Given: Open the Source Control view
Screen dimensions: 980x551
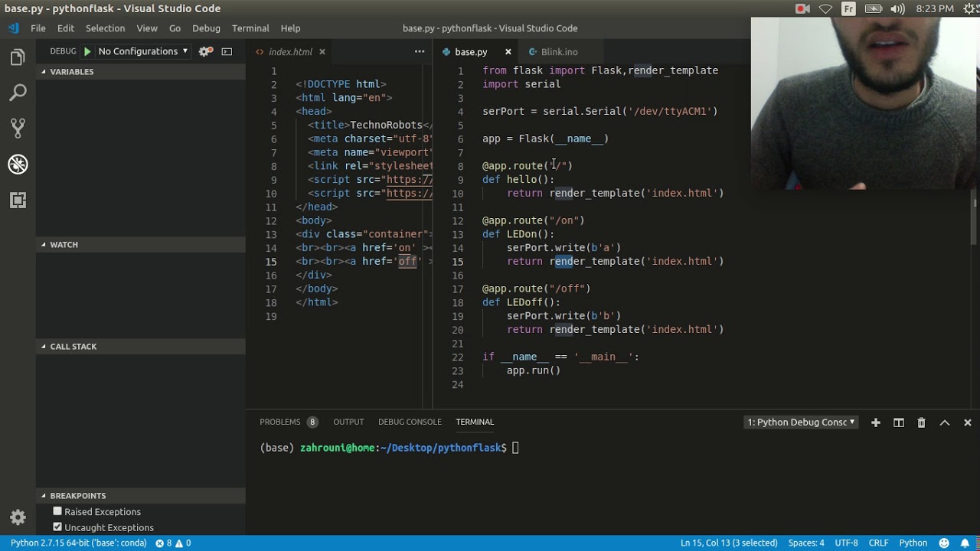Looking at the screenshot, I should pos(18,128).
